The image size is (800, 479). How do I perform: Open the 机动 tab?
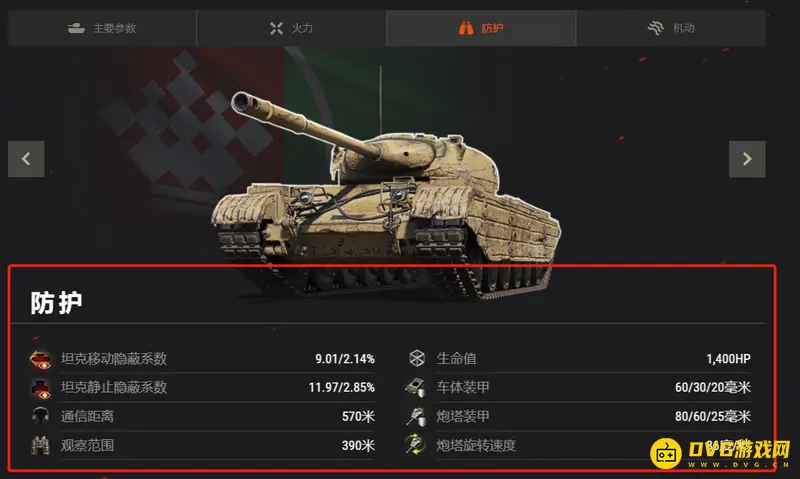point(671,28)
